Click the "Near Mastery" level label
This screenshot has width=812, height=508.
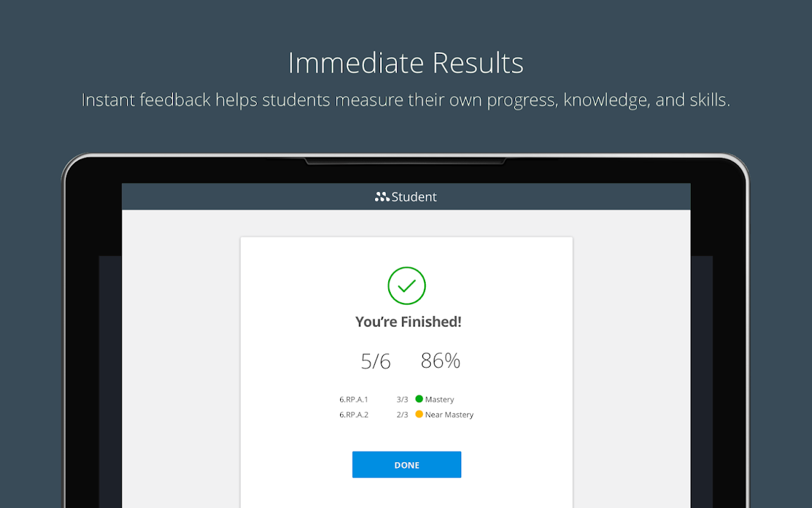click(449, 415)
